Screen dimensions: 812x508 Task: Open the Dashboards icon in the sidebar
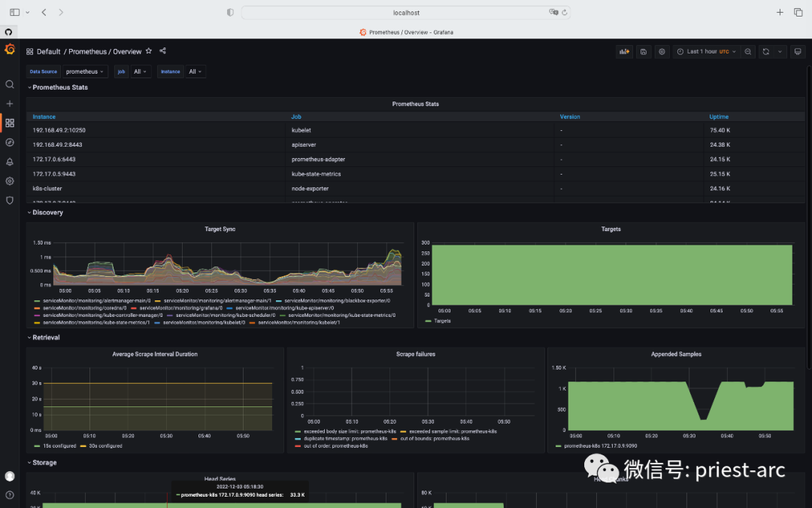[10, 121]
